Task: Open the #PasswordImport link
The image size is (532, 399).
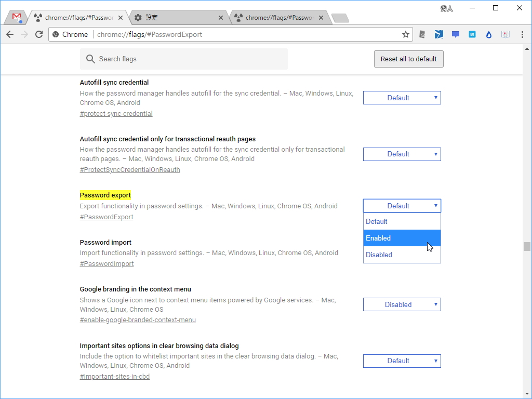Action: pos(107,263)
